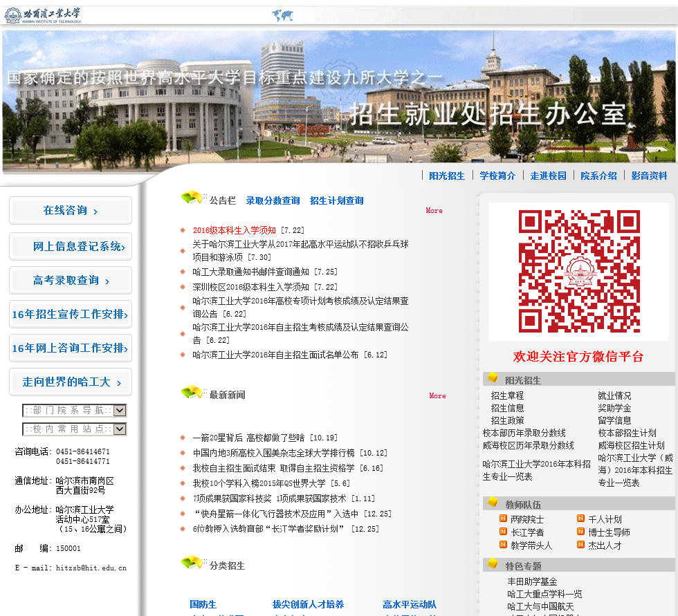Select the 招生计划查询 tab

[336, 201]
